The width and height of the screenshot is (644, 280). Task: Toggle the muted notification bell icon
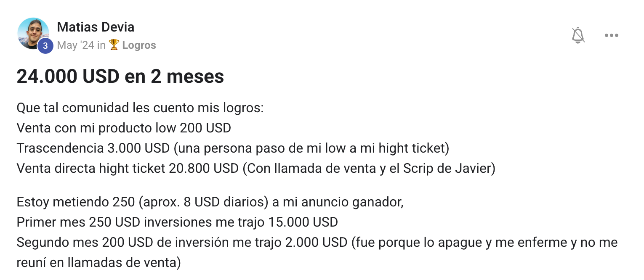coord(578,35)
